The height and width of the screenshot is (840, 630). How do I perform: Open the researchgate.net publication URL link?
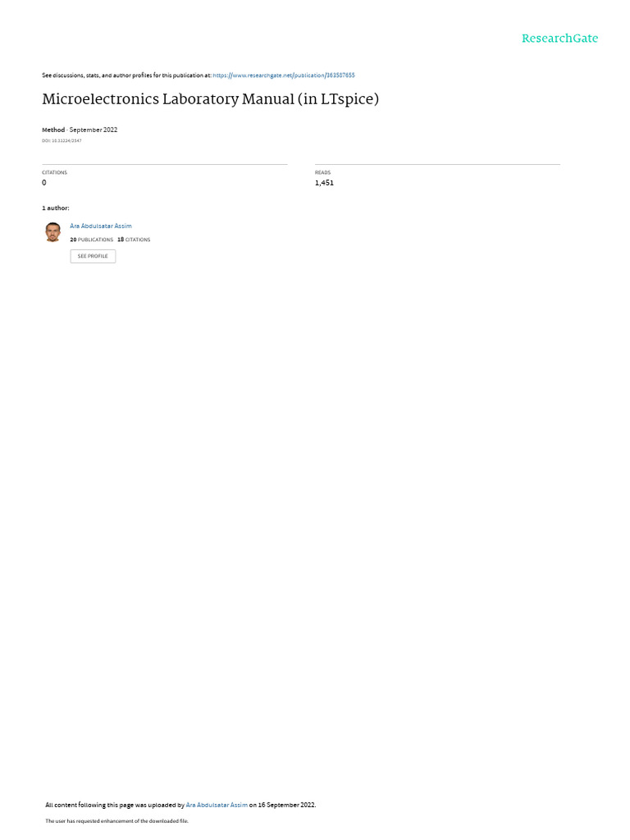(283, 75)
